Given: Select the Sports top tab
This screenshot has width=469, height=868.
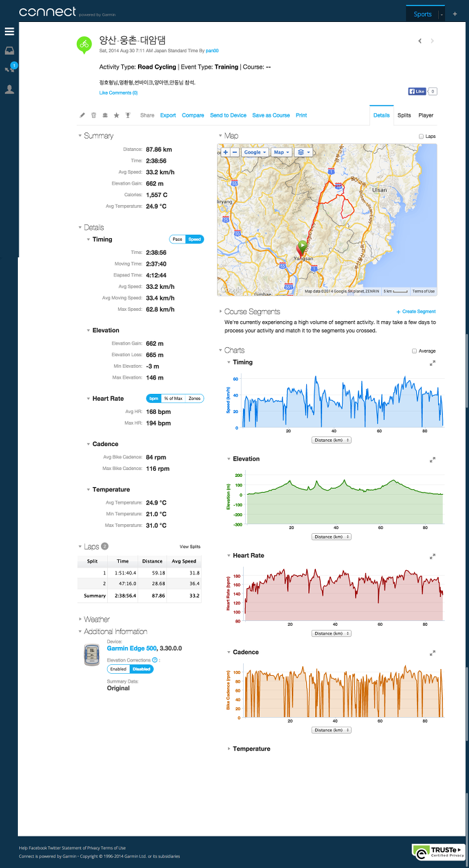Looking at the screenshot, I should point(423,14).
